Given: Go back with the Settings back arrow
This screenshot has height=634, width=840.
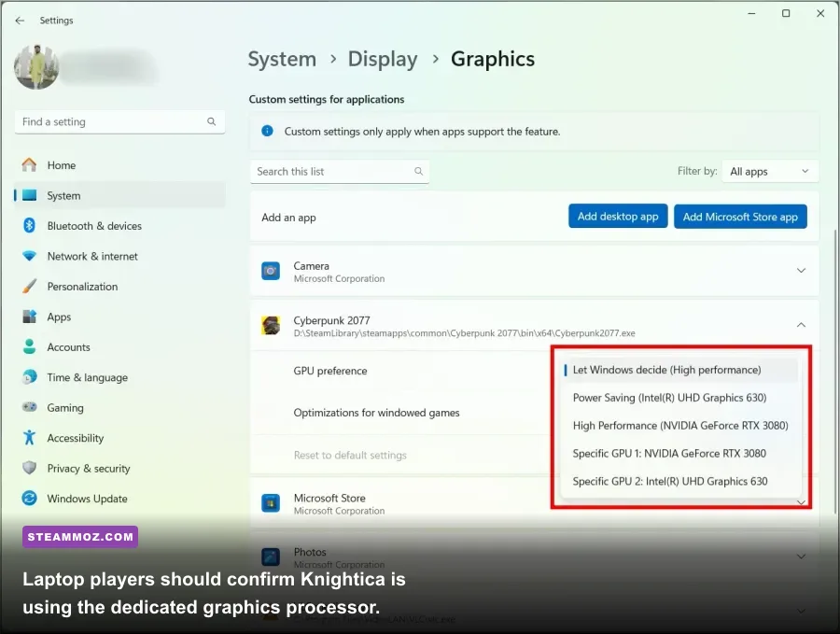Looking at the screenshot, I should point(20,21).
